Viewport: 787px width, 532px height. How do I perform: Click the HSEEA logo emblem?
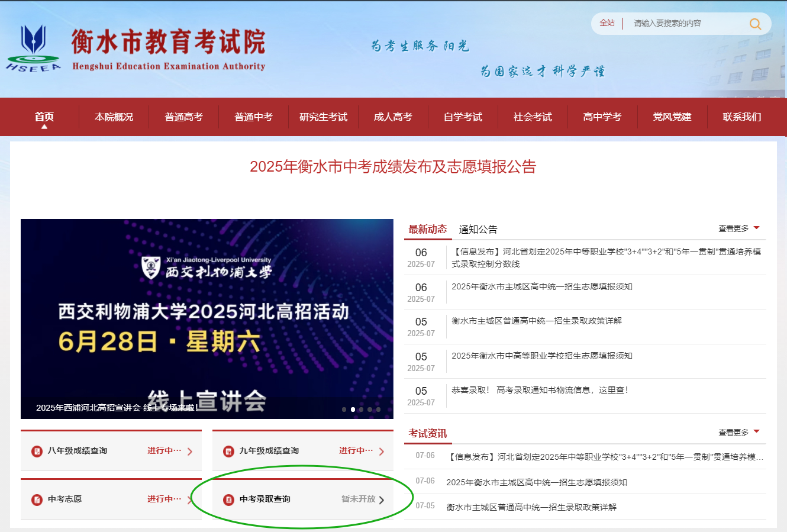click(x=34, y=48)
